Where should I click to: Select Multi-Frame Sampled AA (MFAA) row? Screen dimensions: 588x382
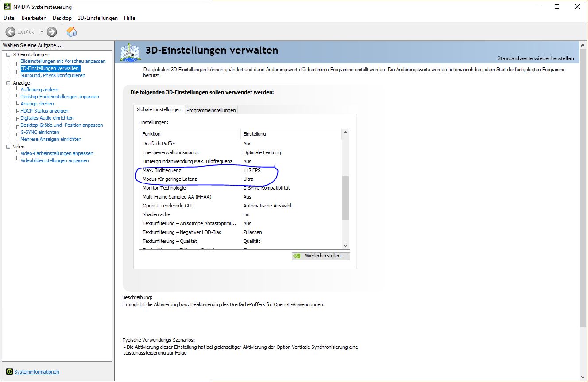241,197
